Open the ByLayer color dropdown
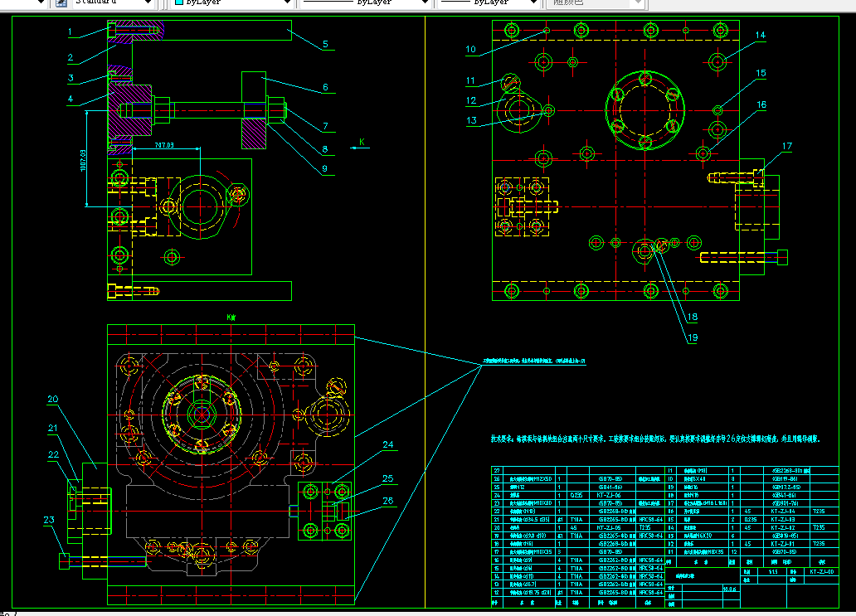Image resolution: width=856 pixels, height=616 pixels. click(287, 2)
